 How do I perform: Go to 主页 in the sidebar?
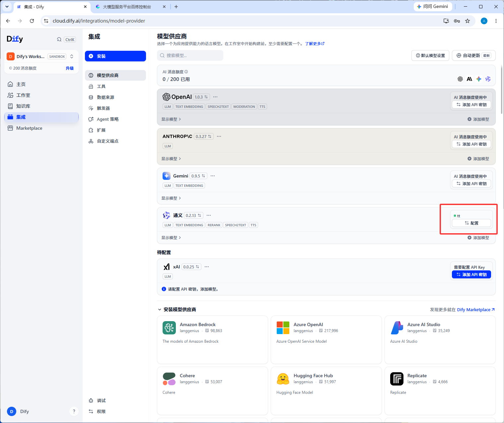[41, 84]
